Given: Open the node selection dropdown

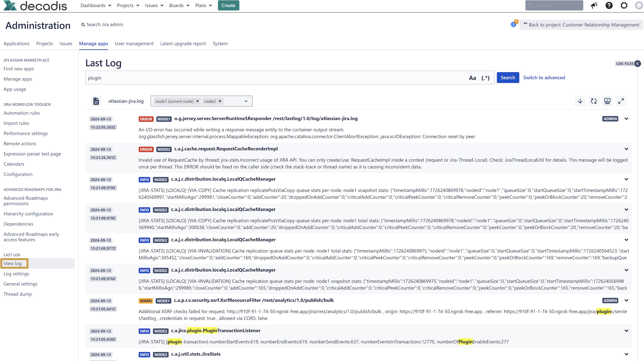Looking at the screenshot, I should pyautogui.click(x=246, y=101).
